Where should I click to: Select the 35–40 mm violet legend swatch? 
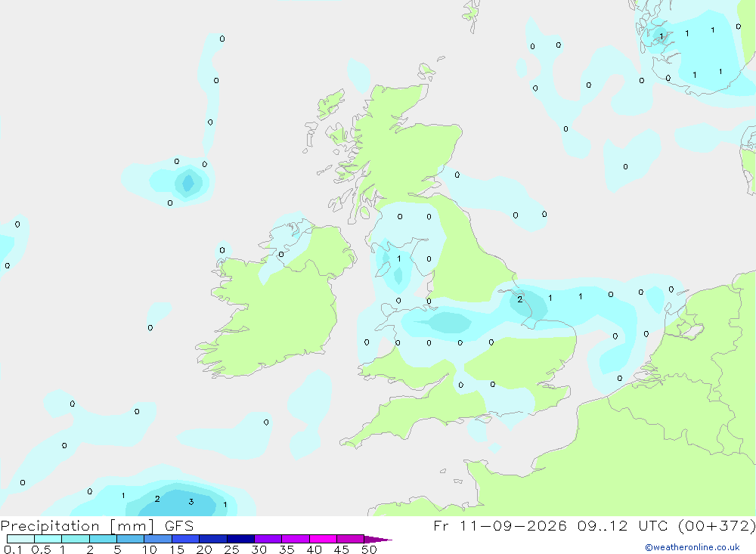pyautogui.click(x=296, y=539)
